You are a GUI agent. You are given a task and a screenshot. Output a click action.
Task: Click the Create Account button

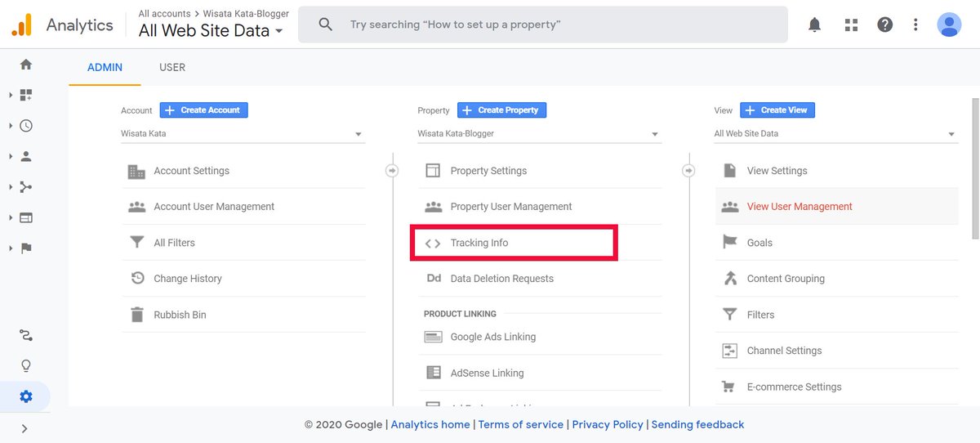point(203,110)
